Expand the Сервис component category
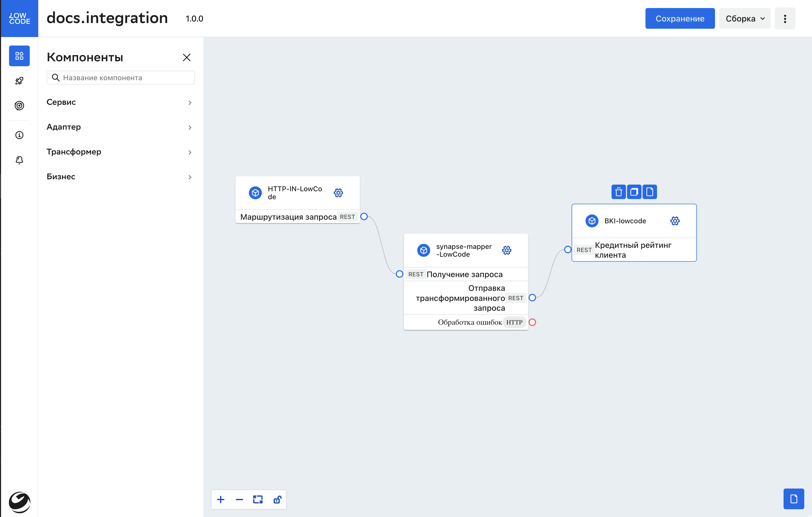812x517 pixels. pyautogui.click(x=121, y=102)
